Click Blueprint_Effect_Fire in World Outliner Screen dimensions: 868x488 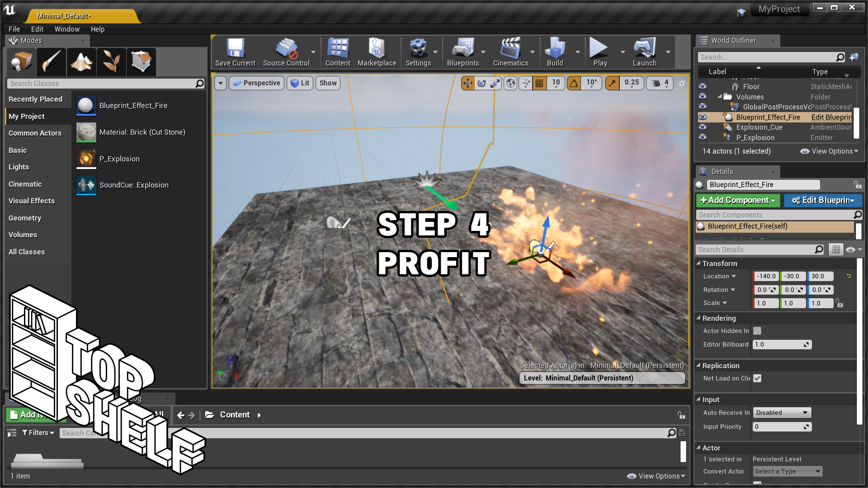coord(769,117)
